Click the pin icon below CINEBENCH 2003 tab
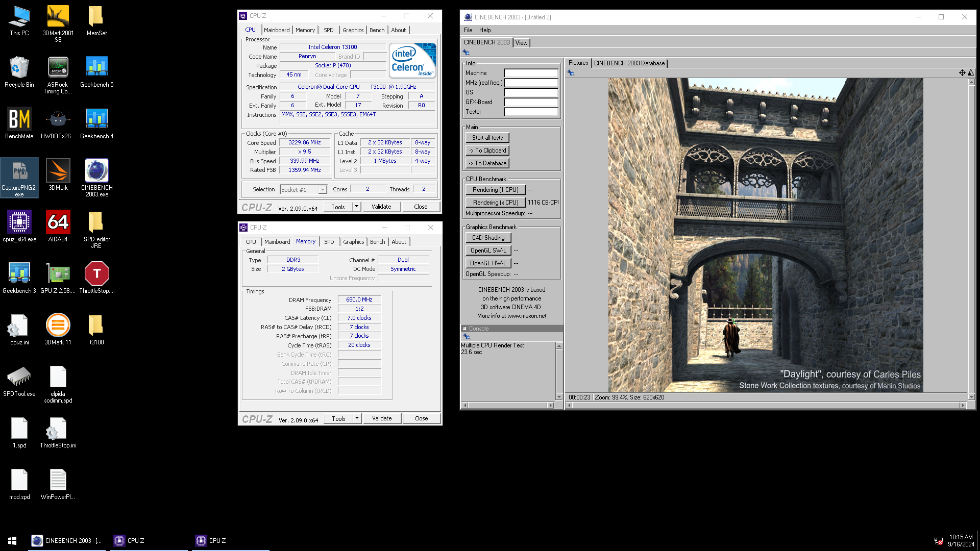980x551 pixels. [x=466, y=53]
